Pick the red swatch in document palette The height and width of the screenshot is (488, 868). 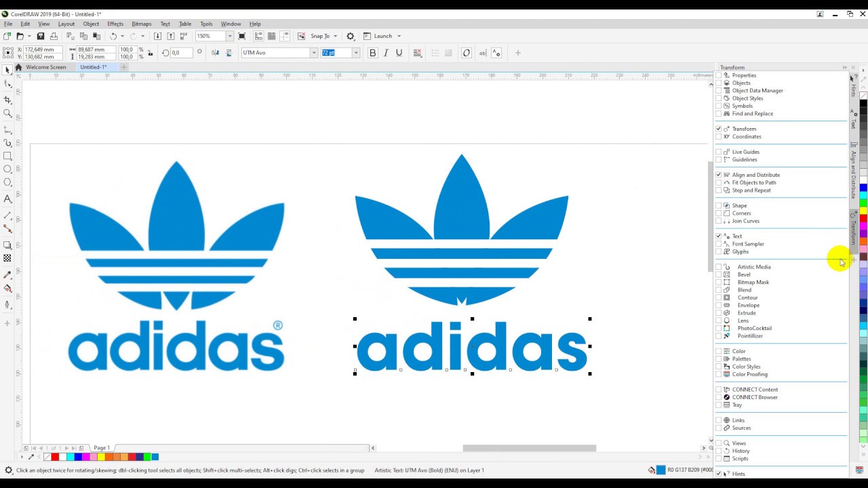[56, 457]
